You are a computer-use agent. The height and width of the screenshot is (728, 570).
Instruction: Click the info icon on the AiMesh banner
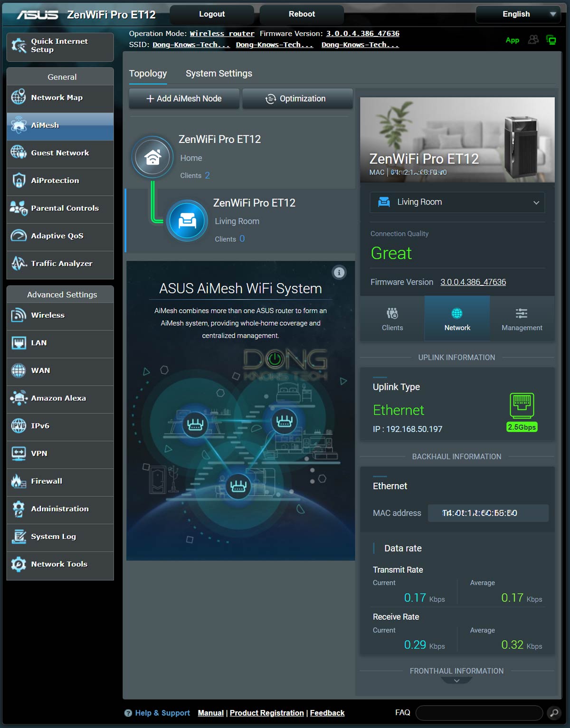(x=339, y=273)
